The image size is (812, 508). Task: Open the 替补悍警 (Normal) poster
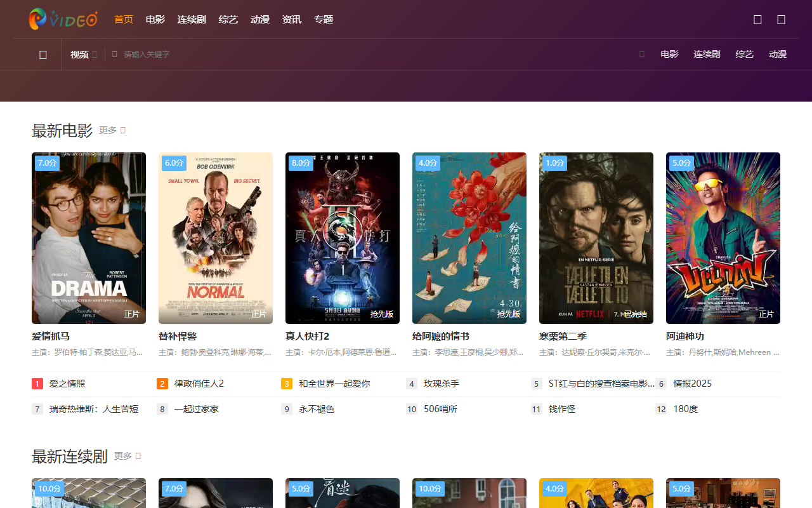(x=216, y=238)
